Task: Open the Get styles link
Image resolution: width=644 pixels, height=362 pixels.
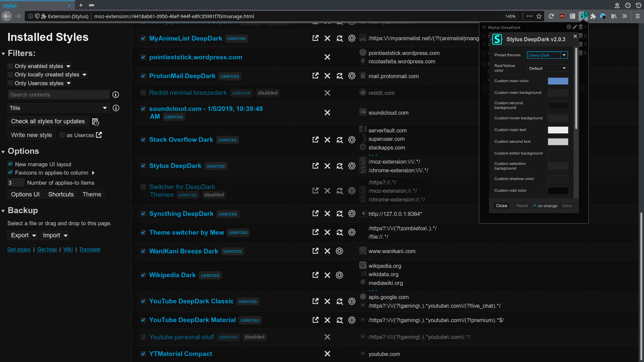Action: pyautogui.click(x=19, y=249)
